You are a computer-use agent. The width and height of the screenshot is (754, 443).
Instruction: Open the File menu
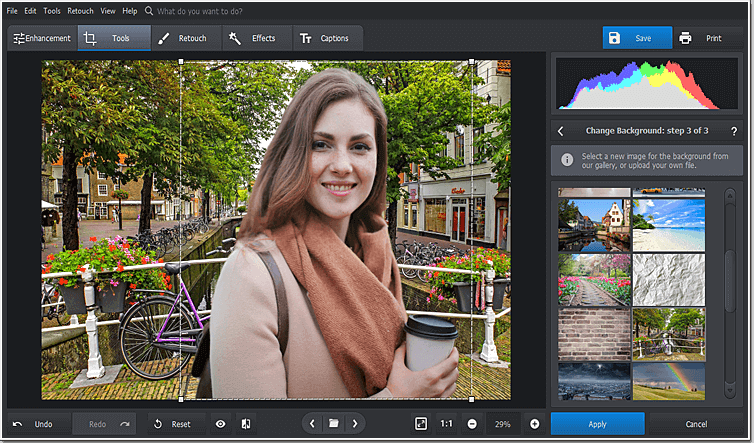(12, 10)
